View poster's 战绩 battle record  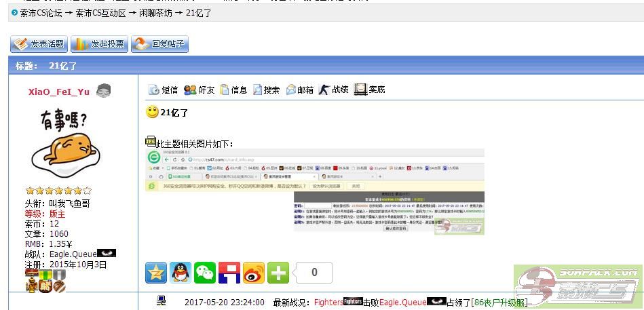pyautogui.click(x=333, y=90)
